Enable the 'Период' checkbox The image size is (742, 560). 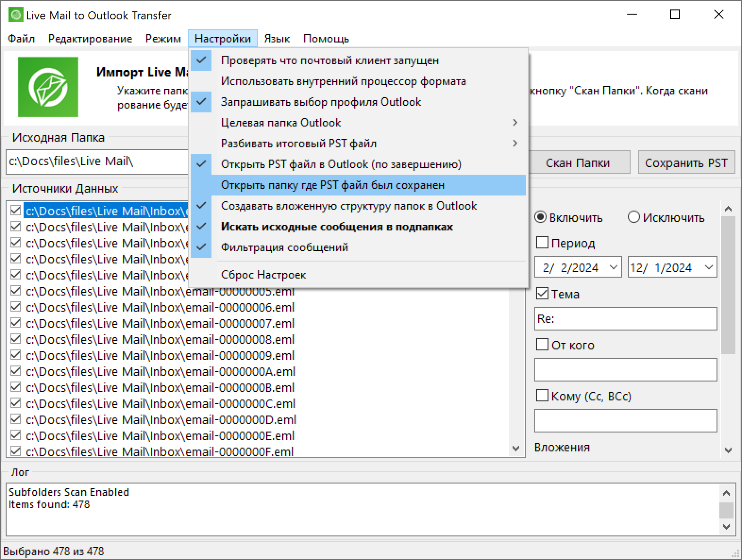pyautogui.click(x=542, y=243)
